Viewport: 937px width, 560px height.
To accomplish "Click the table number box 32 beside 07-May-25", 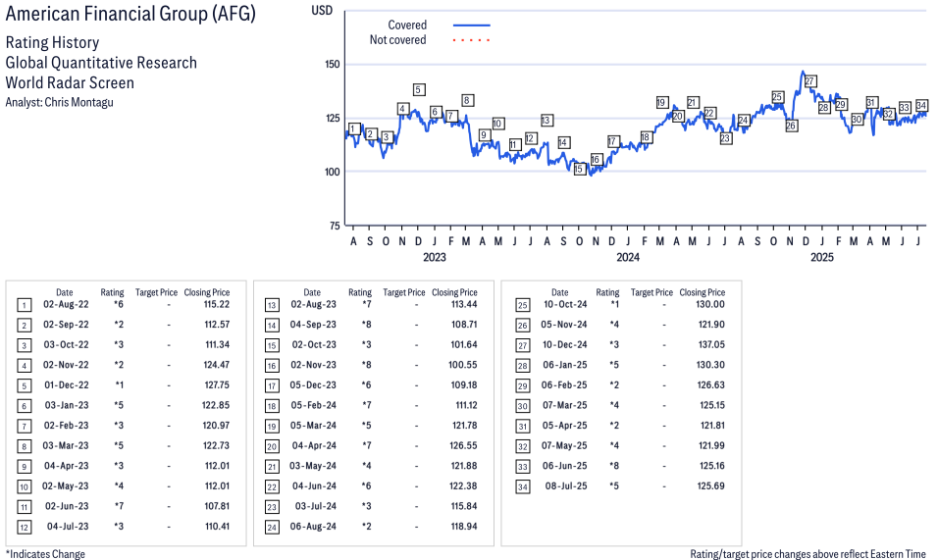I will [x=522, y=447].
